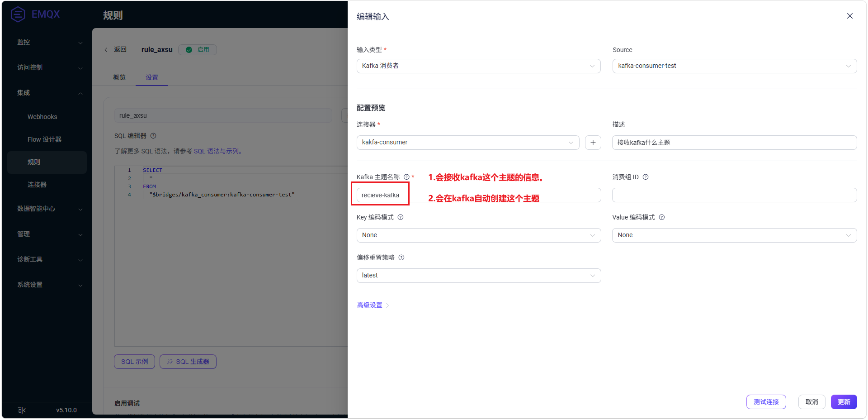Click the 测试连接 button
Screen dimensions: 868x420
[x=766, y=402]
